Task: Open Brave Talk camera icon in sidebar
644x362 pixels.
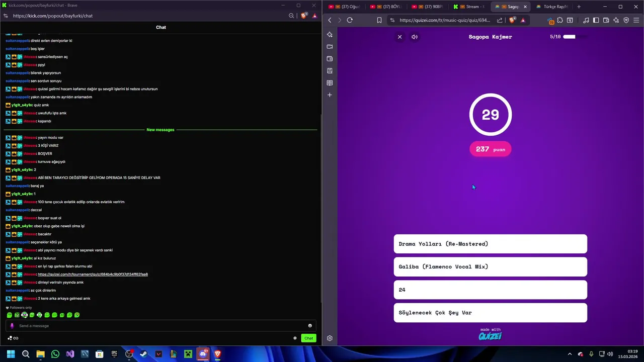Action: point(330,47)
